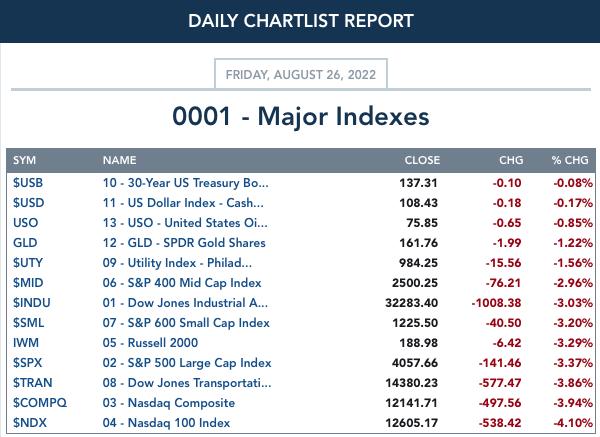Select the $UTY symbol link
600x437 pixels.
coord(28,263)
